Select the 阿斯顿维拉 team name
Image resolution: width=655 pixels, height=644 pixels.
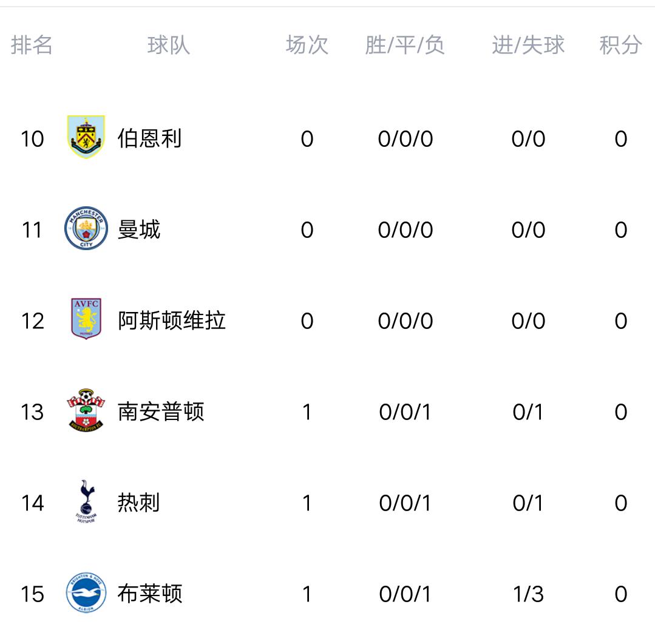tap(171, 320)
